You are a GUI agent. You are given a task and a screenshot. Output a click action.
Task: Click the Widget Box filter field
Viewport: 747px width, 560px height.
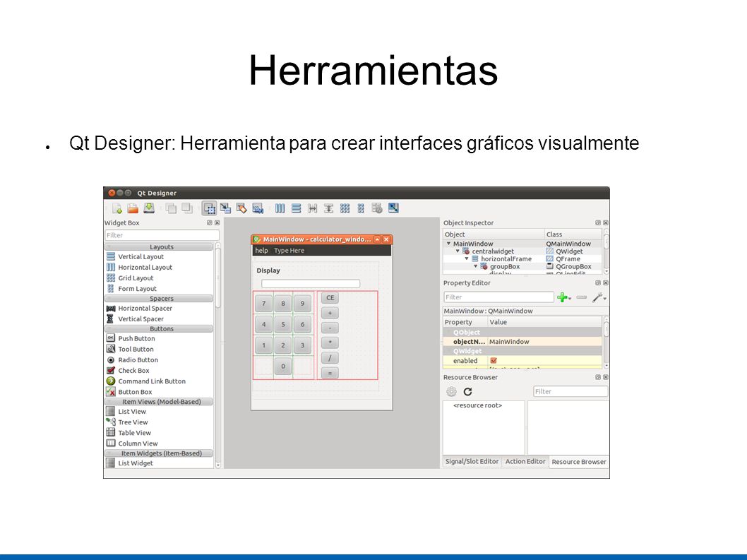tap(162, 235)
